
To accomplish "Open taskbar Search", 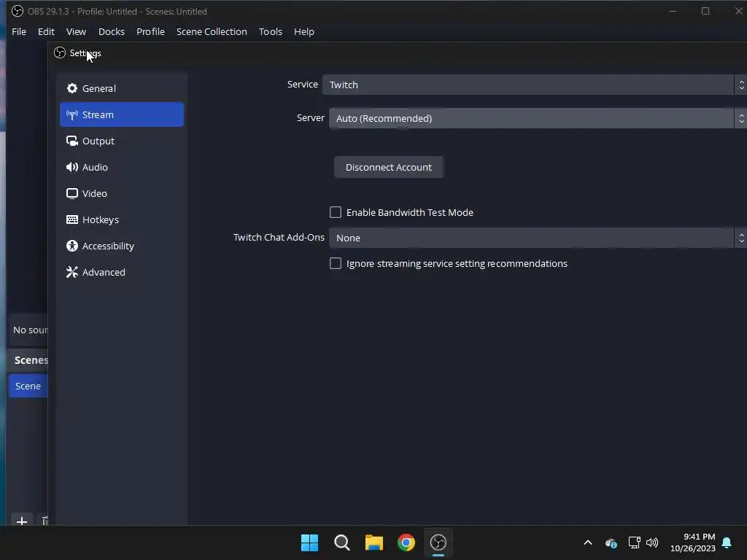I will (341, 542).
